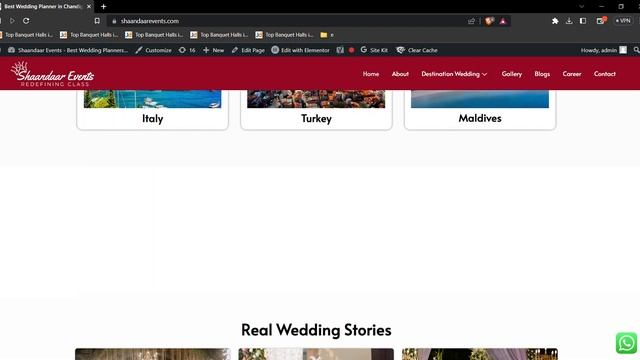
Task: Open the fourth Top Banquet Halls bookmark
Action: [x=219, y=35]
